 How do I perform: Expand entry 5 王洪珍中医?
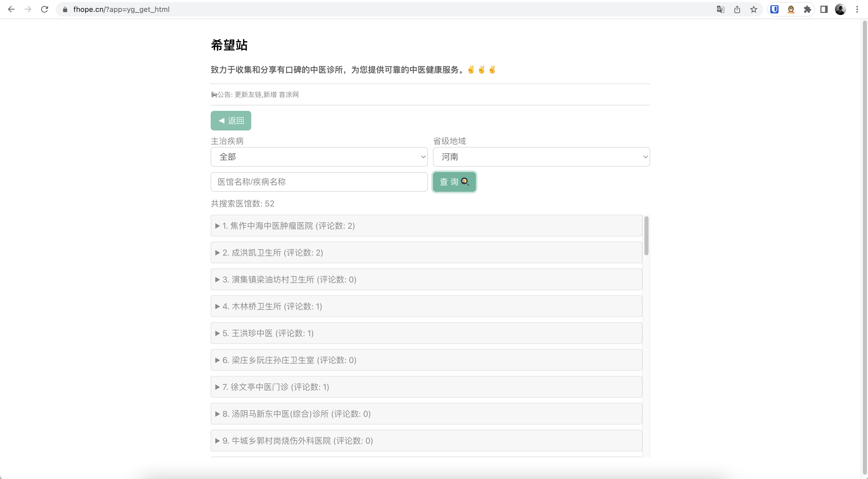click(426, 333)
